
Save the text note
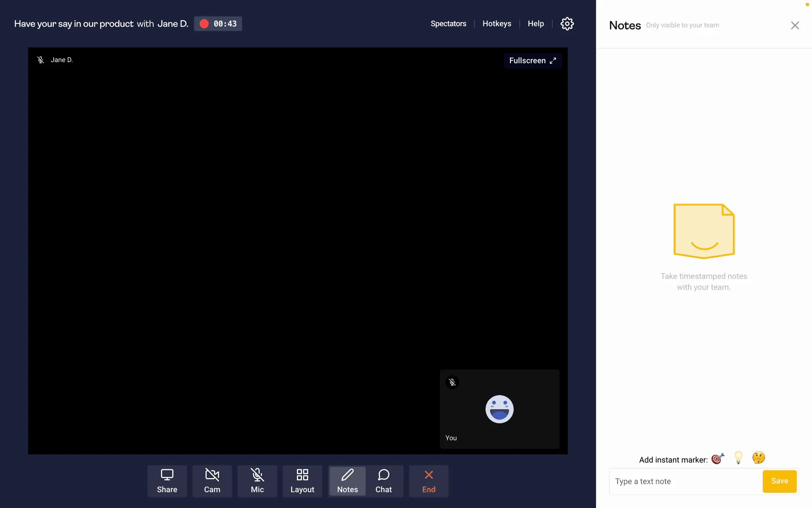[x=779, y=481]
